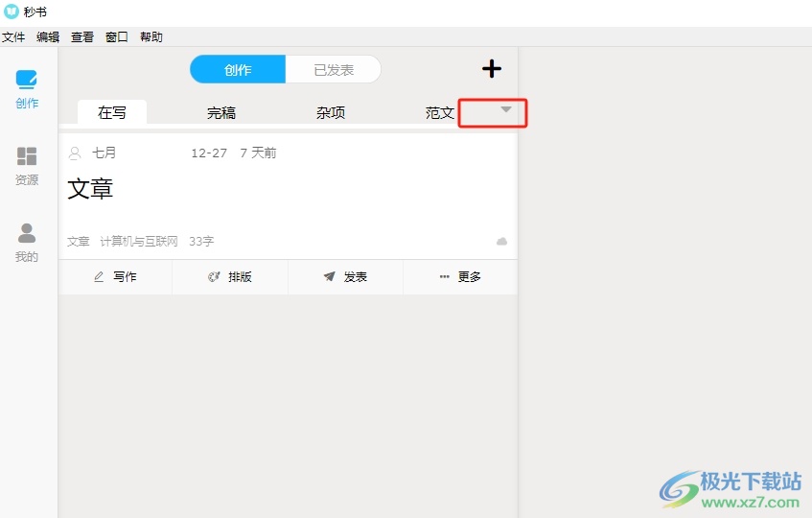Open the 资源 resources panel
Screen dimensions: 812x518
click(27, 165)
